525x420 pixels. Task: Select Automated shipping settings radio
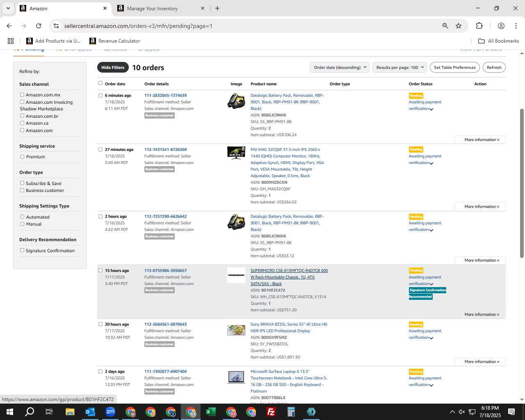tap(22, 217)
